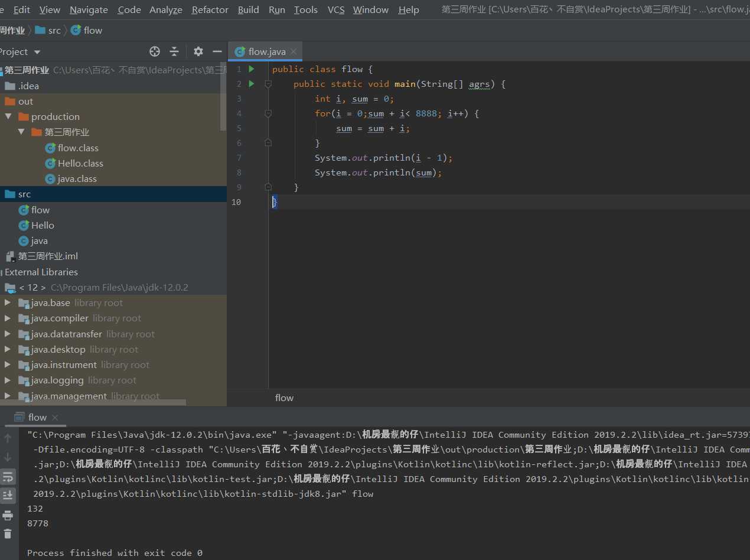Toggle soft-wrap in run console
This screenshot has width=750, height=560.
point(8,476)
